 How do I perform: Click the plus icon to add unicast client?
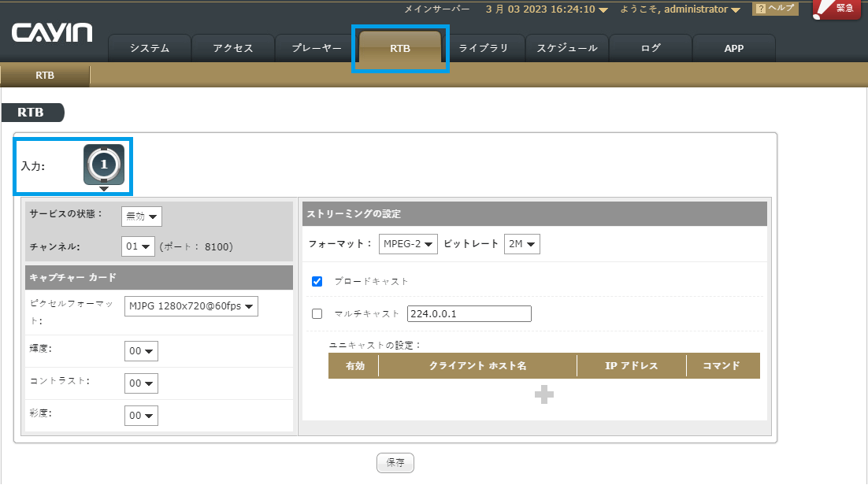[543, 394]
